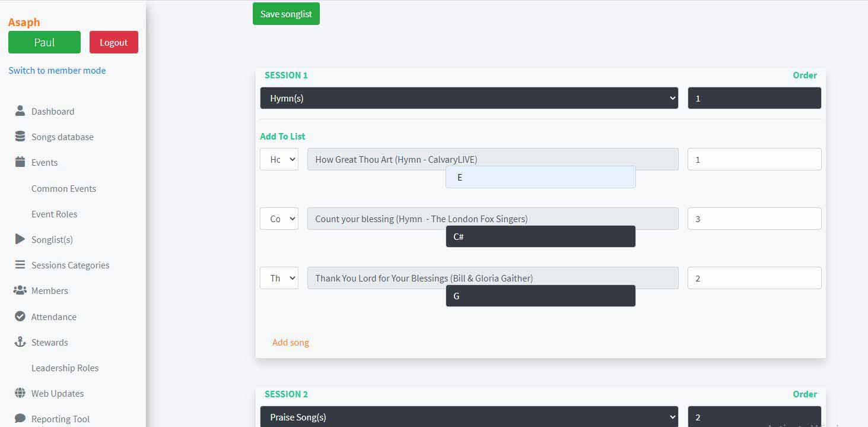Image resolution: width=868 pixels, height=427 pixels.
Task: Expand song selector beside Count your blessing
Action: pos(279,219)
